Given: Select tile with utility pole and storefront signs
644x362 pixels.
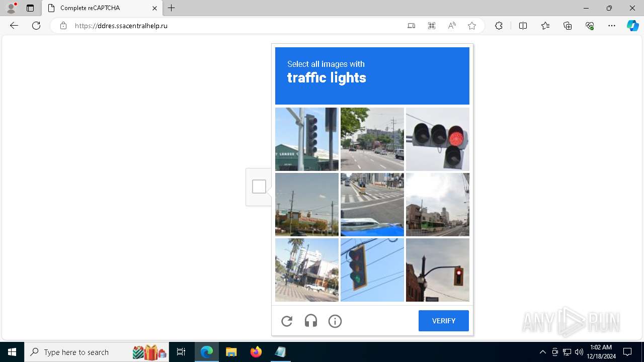Looking at the screenshot, I should click(x=307, y=205).
